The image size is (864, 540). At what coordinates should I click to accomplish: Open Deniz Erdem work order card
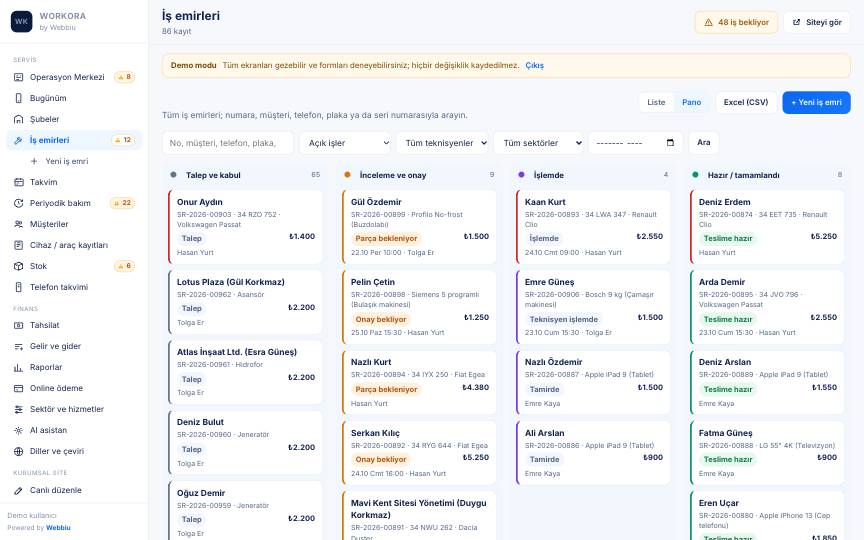point(767,227)
